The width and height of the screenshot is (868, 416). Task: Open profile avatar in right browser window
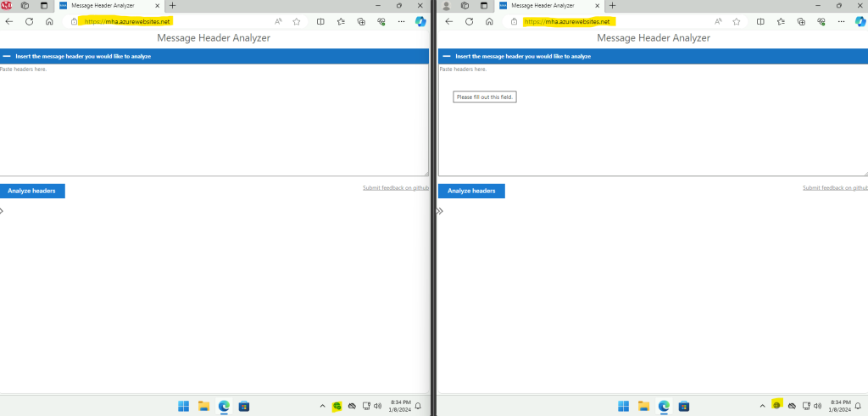click(446, 6)
